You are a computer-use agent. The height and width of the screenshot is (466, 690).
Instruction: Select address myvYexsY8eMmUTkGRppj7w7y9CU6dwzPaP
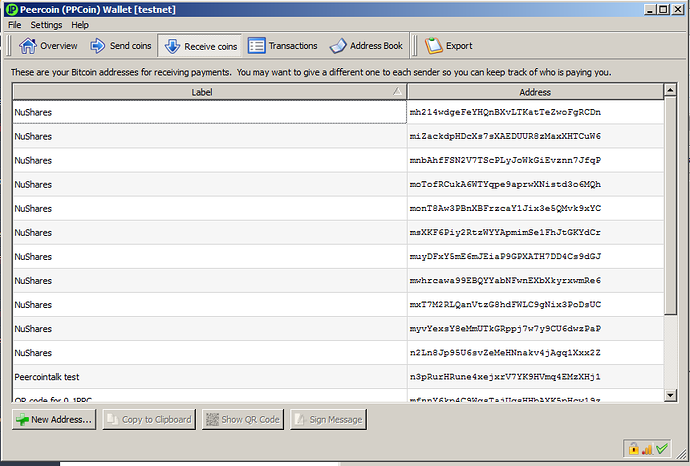click(x=505, y=329)
